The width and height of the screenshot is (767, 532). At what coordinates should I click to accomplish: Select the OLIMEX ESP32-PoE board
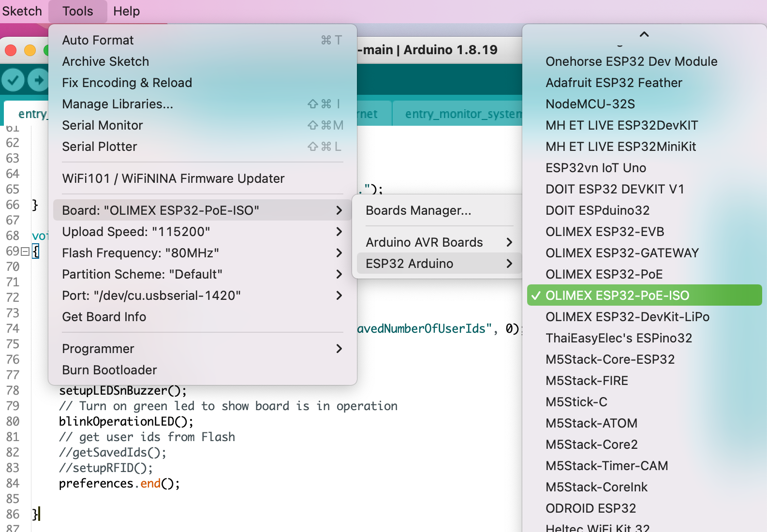pyautogui.click(x=645, y=274)
